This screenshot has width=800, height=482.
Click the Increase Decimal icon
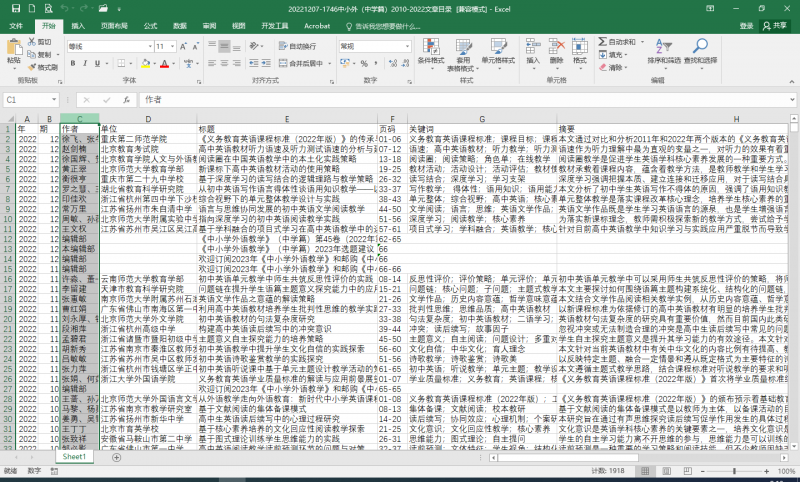pyautogui.click(x=393, y=63)
